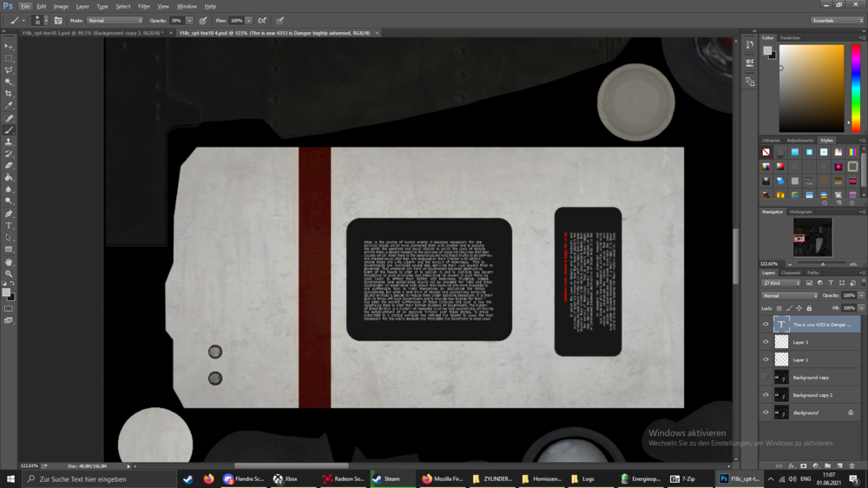Viewport: 868px width, 488px height.
Task: Toggle lock transparent pixels
Action: 779,308
